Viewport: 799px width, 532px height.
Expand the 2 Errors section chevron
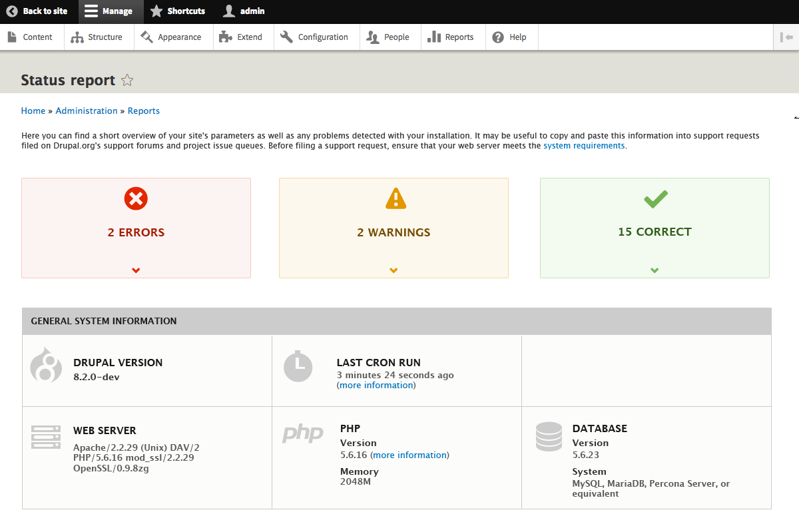pyautogui.click(x=136, y=270)
